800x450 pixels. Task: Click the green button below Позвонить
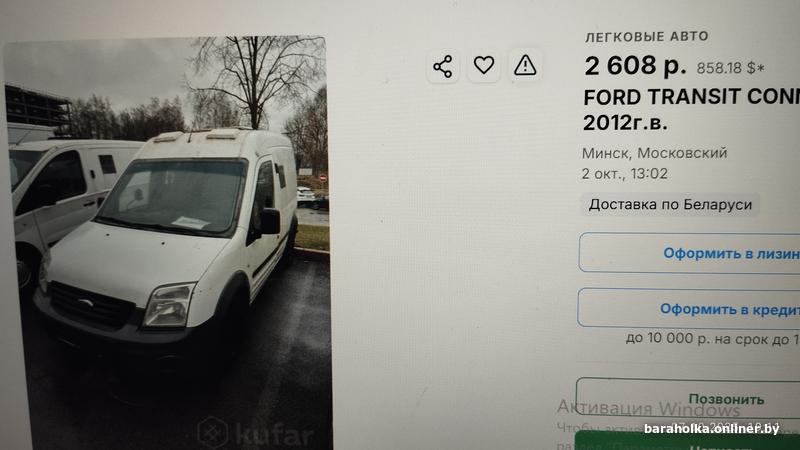tap(687, 441)
